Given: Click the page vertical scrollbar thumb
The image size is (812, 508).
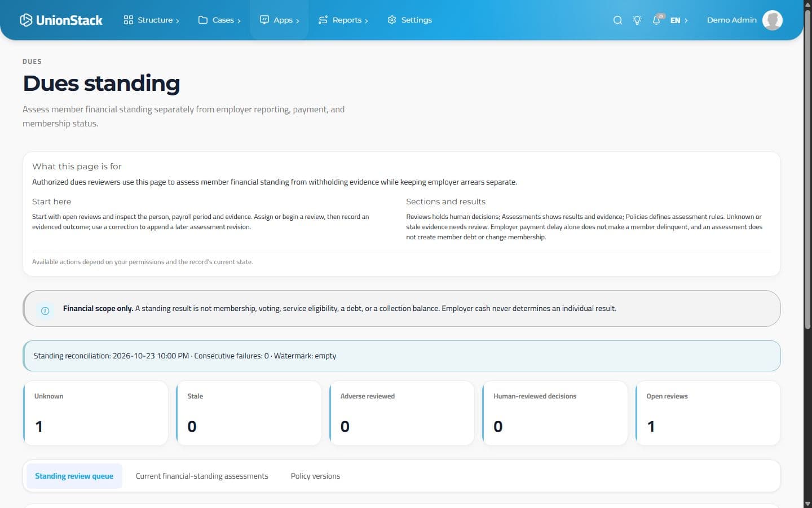Looking at the screenshot, I should tap(807, 169).
